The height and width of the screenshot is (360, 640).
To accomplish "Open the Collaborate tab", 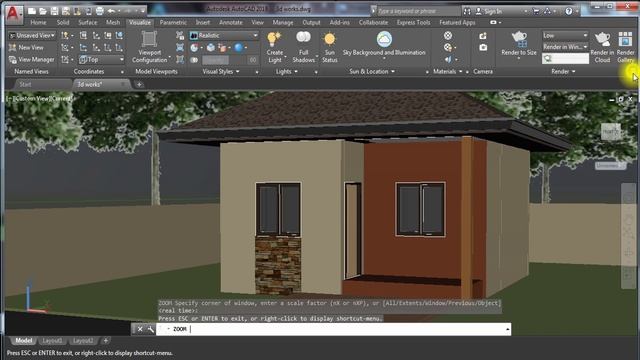I will (x=373, y=22).
